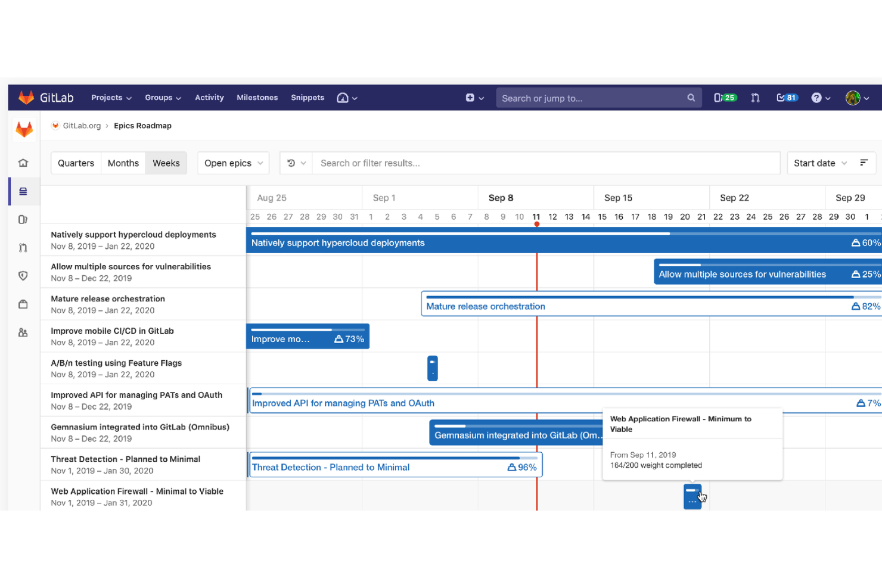Click the Sep 22 week header
The height and width of the screenshot is (588, 882).
(x=734, y=198)
